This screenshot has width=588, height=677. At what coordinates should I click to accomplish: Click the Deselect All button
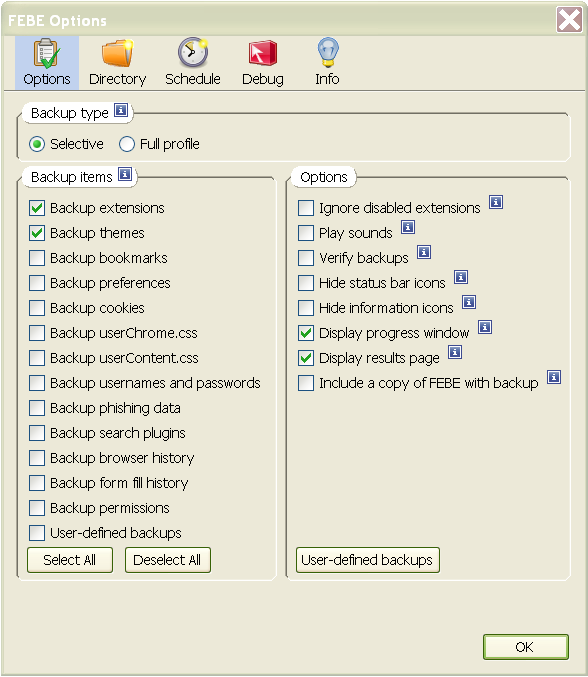click(168, 560)
